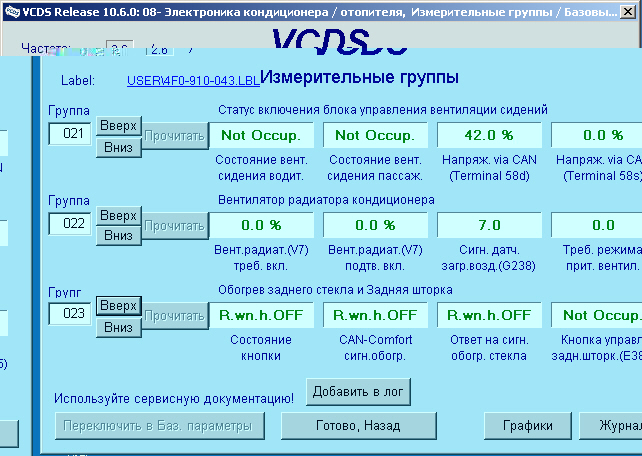Click Добавить в лог button

point(358,392)
